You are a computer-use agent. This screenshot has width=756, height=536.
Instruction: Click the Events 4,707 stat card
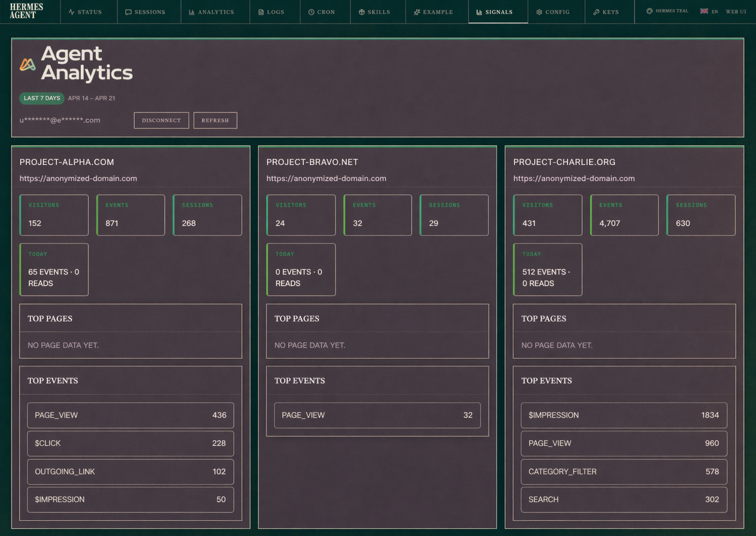[624, 215]
